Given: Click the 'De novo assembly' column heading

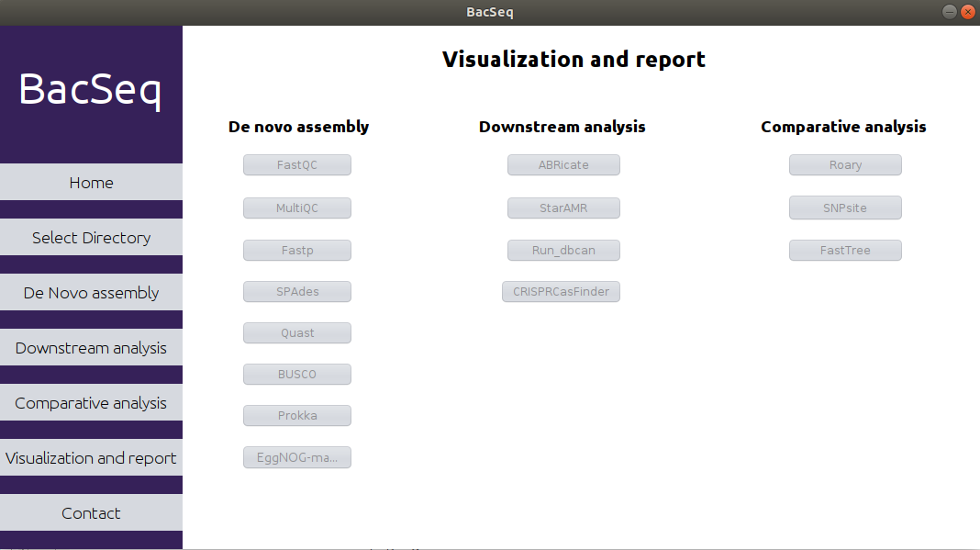Looking at the screenshot, I should [x=299, y=127].
